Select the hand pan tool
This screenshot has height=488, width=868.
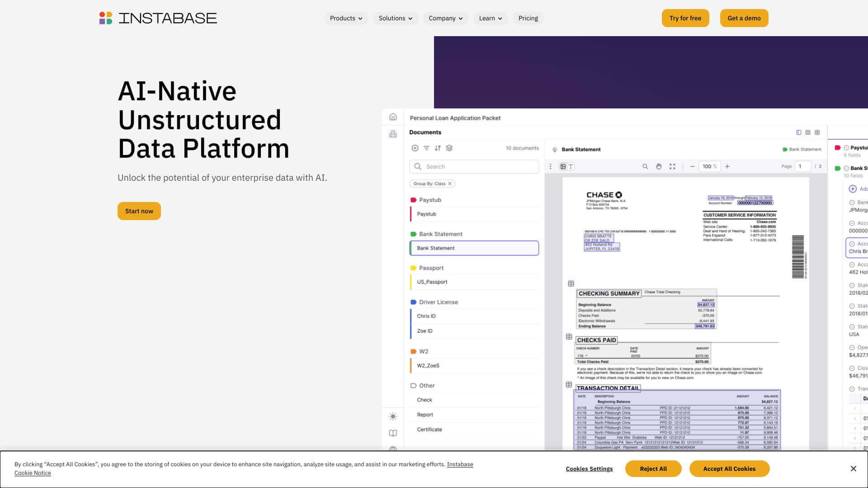pos(659,167)
